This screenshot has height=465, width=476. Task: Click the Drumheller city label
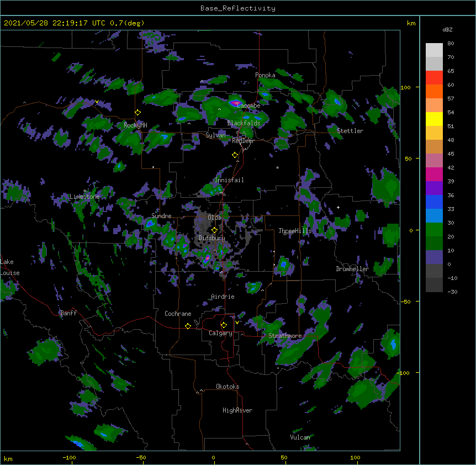[352, 269]
